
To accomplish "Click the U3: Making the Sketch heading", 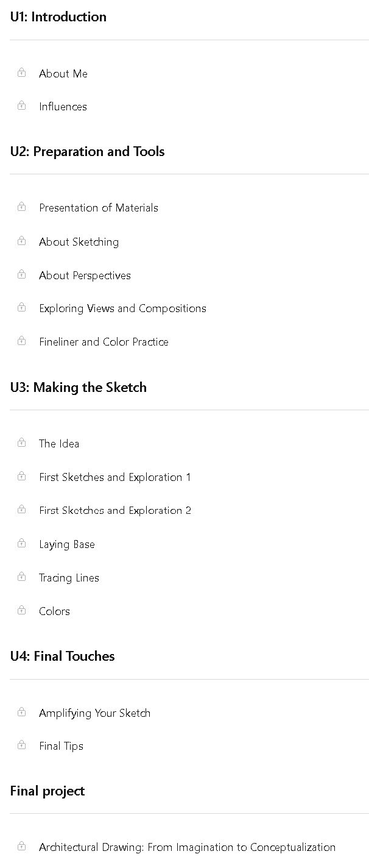I will [x=79, y=387].
